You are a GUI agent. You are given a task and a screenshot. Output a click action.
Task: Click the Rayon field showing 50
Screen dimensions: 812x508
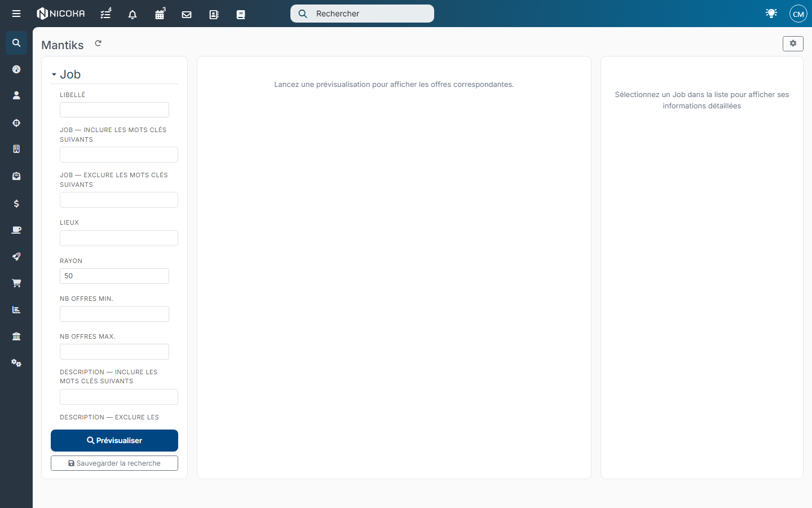[x=114, y=276]
